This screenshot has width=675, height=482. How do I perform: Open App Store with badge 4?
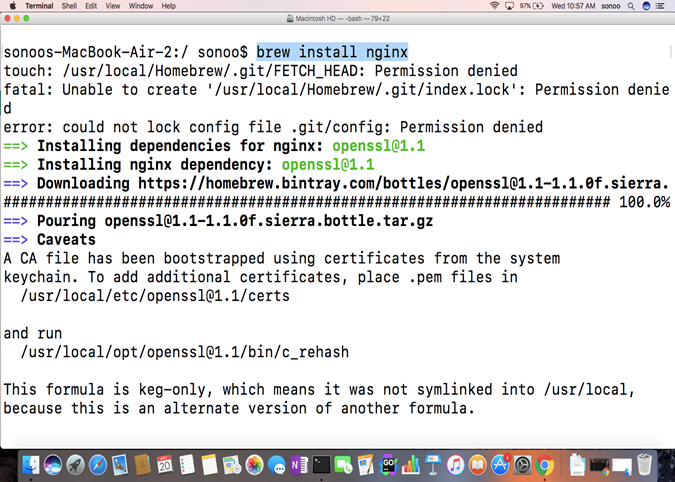[x=500, y=465]
